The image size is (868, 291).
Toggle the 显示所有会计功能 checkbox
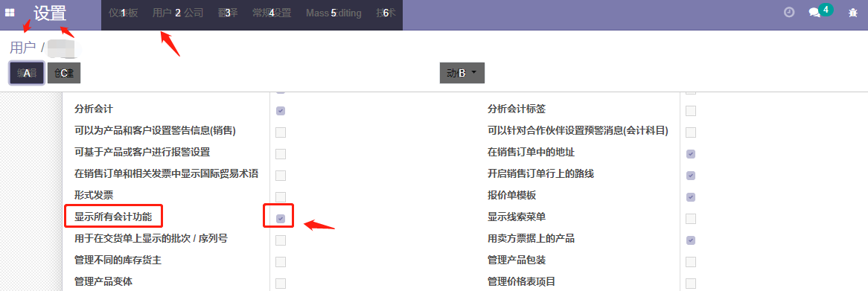pyautogui.click(x=281, y=219)
